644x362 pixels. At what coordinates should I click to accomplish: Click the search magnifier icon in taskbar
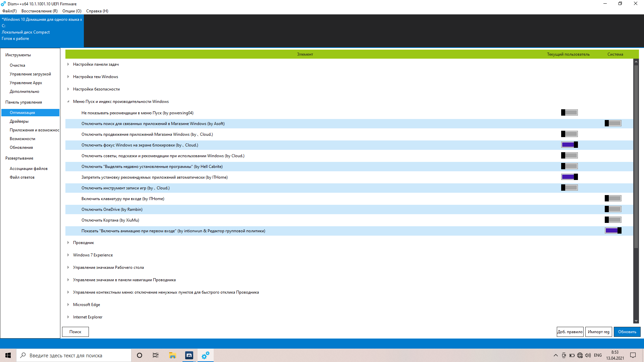[x=23, y=355]
